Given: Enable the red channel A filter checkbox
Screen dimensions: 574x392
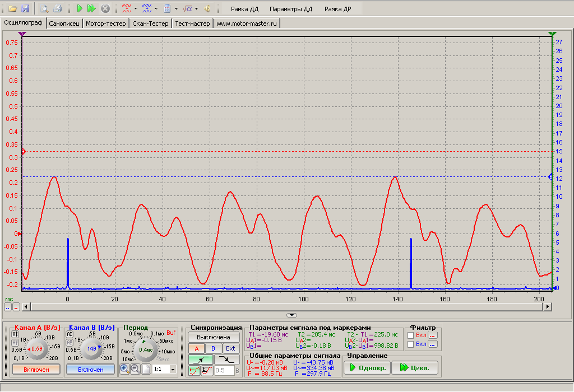Looking at the screenshot, I should [411, 335].
